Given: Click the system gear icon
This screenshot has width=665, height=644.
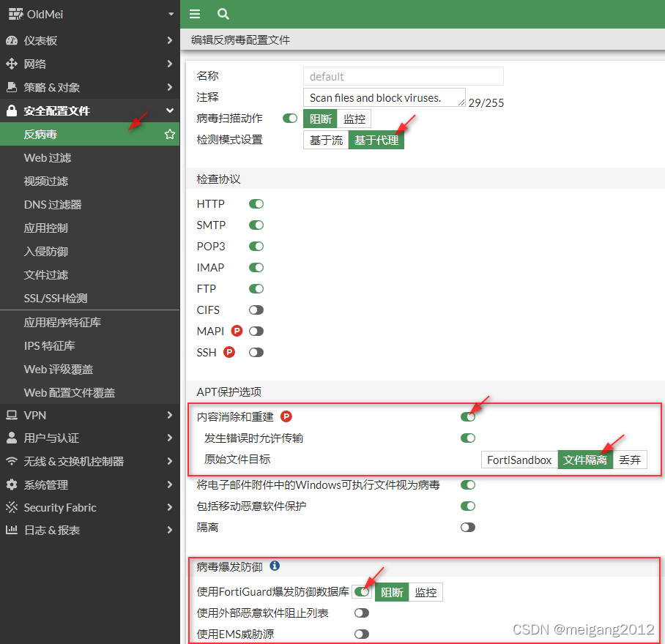Looking at the screenshot, I should coord(12,484).
